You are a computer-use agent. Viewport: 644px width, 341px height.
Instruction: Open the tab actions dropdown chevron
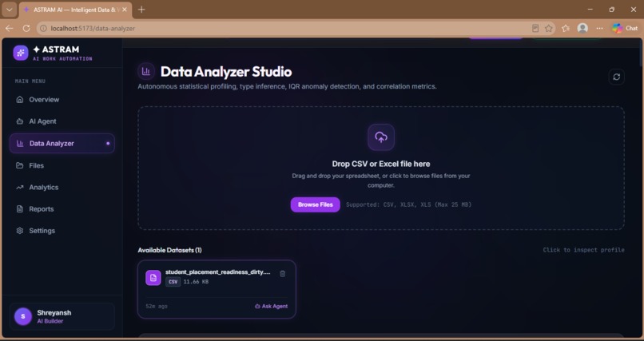coord(9,10)
